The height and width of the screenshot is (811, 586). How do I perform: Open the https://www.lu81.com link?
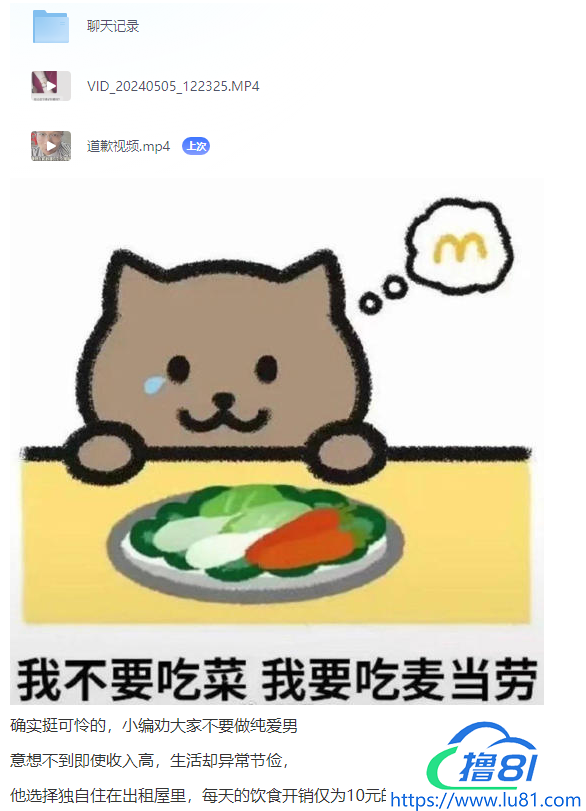click(x=486, y=800)
